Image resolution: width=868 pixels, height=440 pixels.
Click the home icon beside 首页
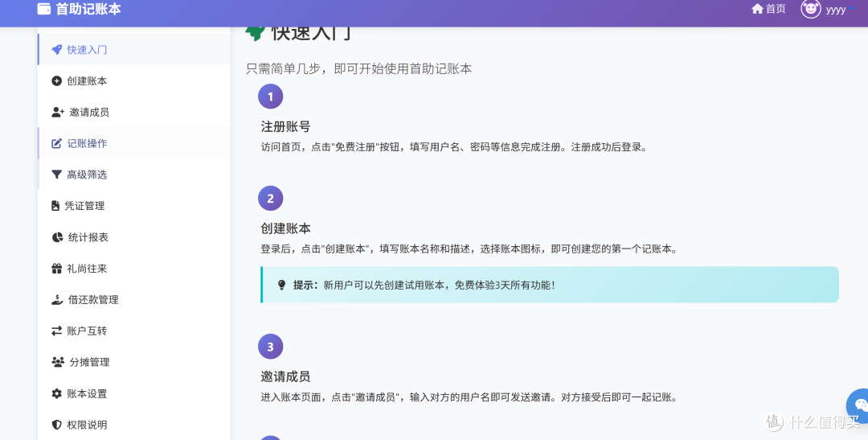click(x=757, y=9)
